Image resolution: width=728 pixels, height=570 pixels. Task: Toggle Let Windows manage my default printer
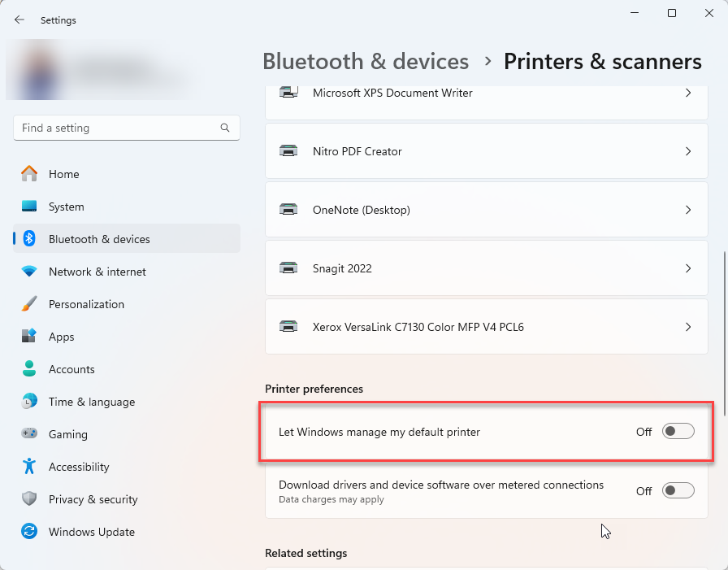(x=678, y=432)
